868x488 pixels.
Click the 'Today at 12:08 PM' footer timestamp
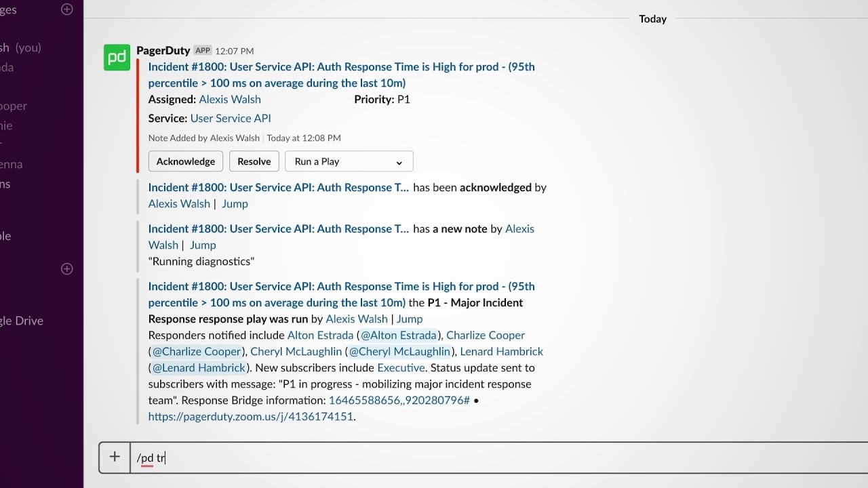304,138
